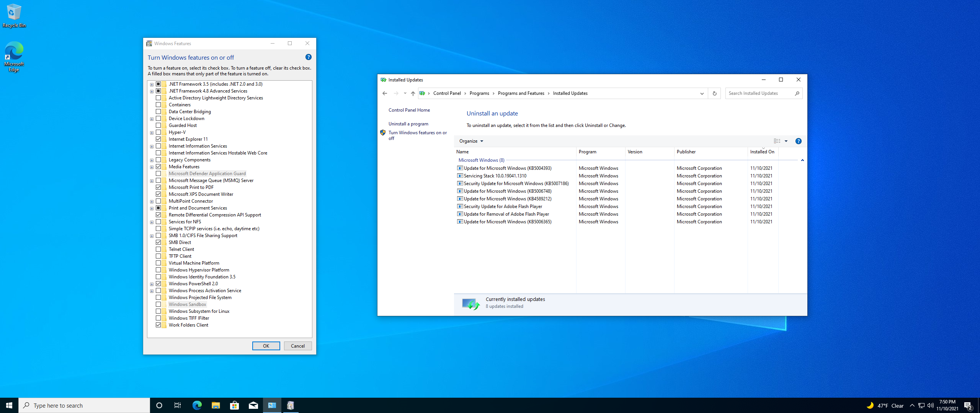Expand the Print and Document Services node

coord(152,208)
